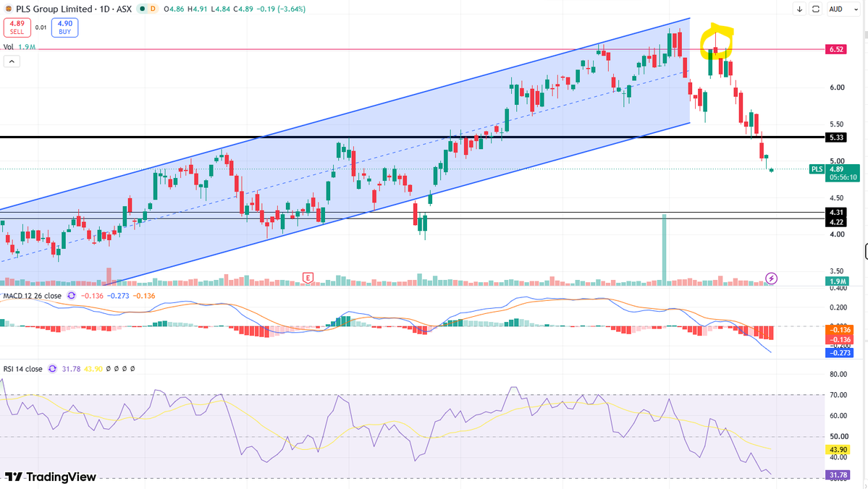
Task: Click the 31.78 RSI value label on axis
Action: coord(839,475)
